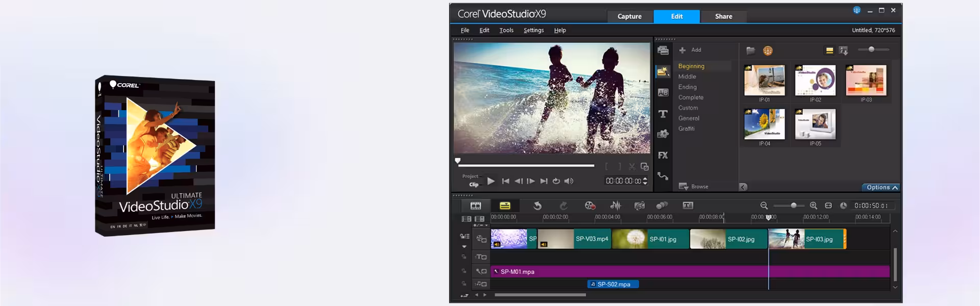Screen dimensions: 980x306
Task: Zoom out the timeline
Action: click(x=764, y=206)
